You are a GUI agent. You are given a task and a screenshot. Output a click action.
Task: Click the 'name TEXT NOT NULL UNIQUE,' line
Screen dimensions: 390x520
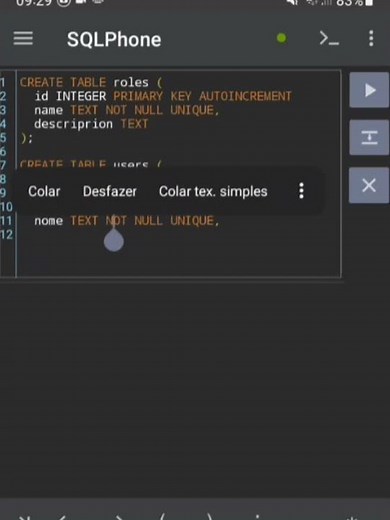[127, 110]
